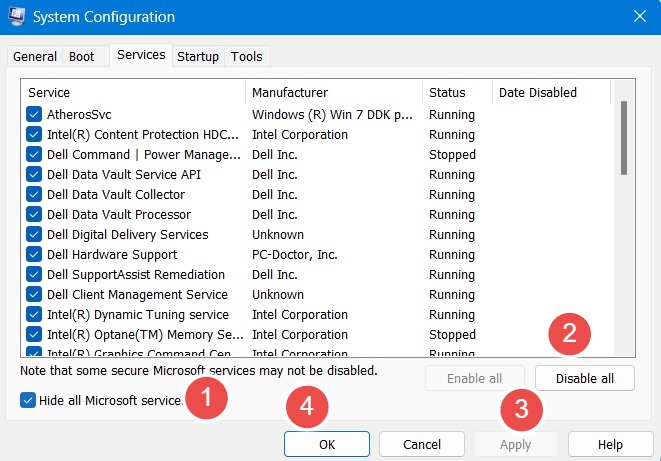The width and height of the screenshot is (661, 461).
Task: Select Intel(R) Dynamic Tuning service name
Action: click(x=138, y=315)
